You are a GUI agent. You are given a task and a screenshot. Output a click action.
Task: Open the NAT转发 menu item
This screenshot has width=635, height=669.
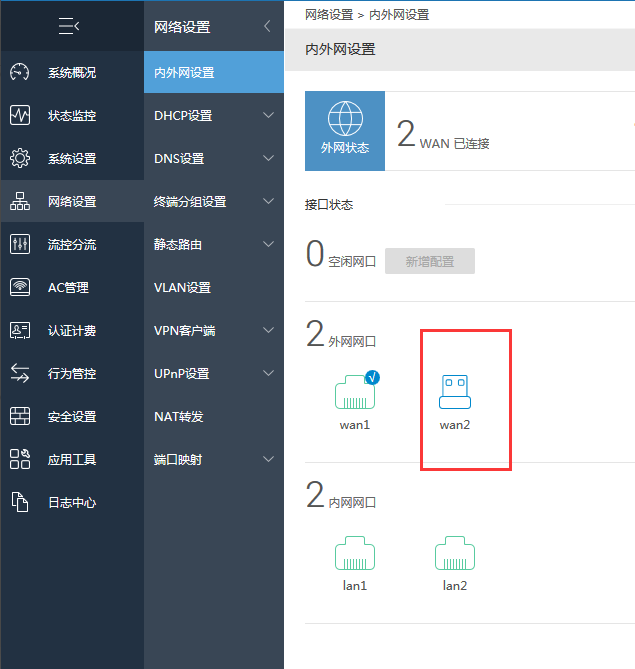178,416
